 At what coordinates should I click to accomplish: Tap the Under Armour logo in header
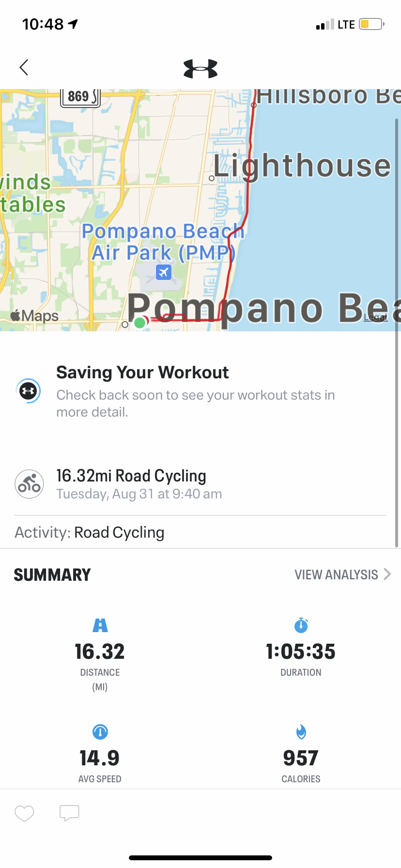(200, 69)
